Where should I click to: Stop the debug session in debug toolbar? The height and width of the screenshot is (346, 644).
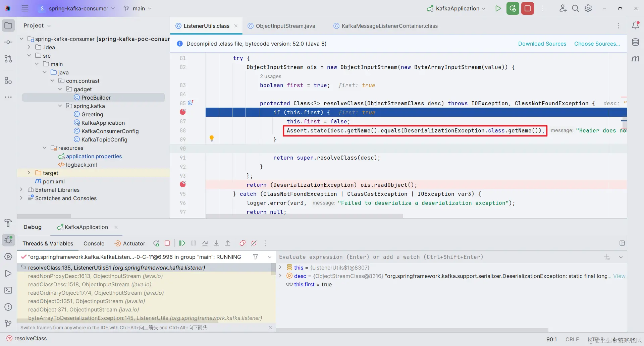168,243
